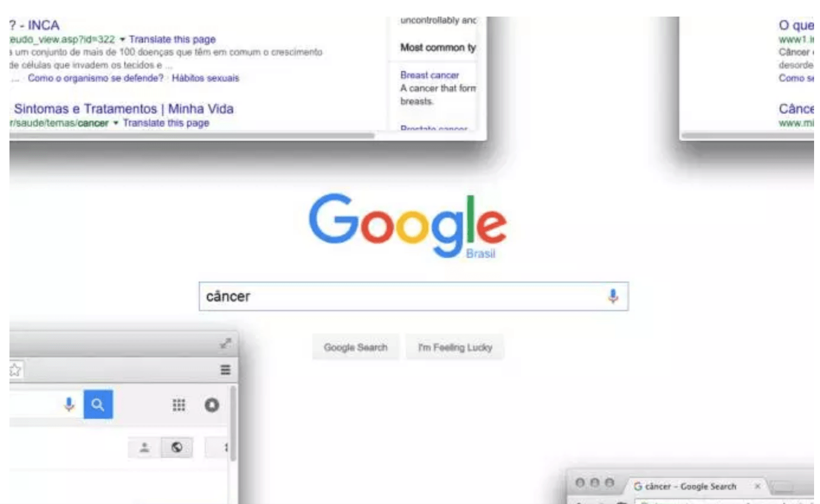Viewport: 820px width, 504px height.
Task: Click the I'm Feeling Lucky button
Action: coord(455,347)
